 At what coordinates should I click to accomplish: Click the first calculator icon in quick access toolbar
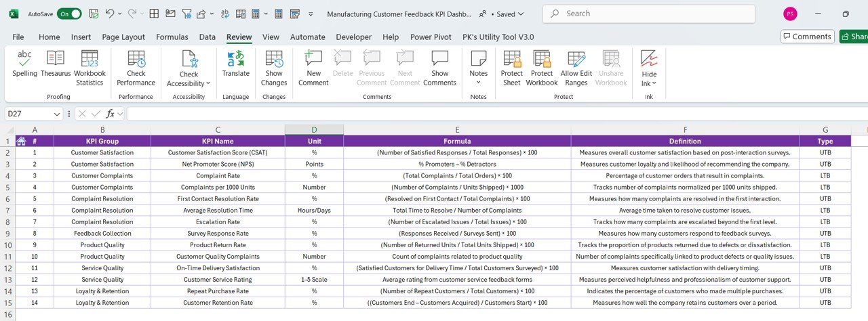pos(256,14)
